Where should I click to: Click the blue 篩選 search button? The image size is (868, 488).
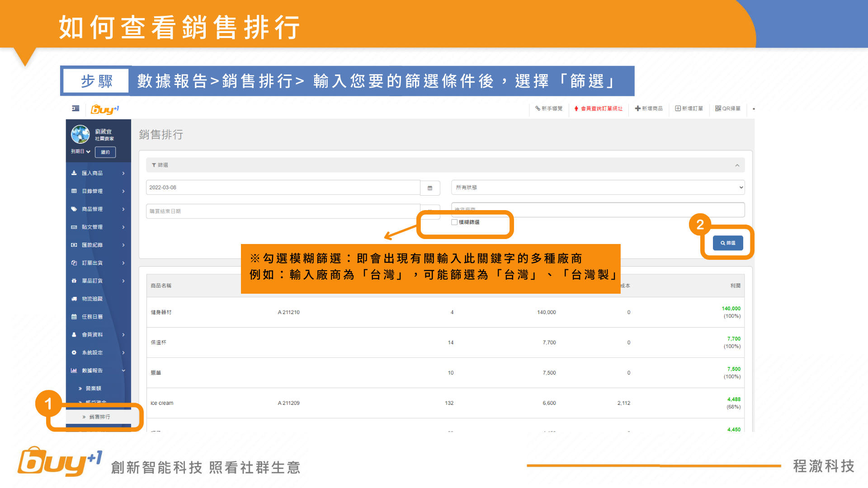click(727, 243)
